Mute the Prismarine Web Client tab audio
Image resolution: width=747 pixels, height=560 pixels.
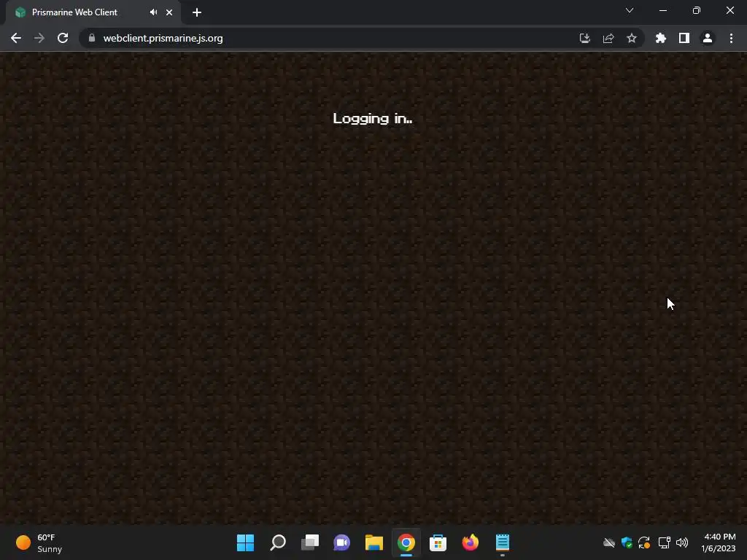(153, 12)
